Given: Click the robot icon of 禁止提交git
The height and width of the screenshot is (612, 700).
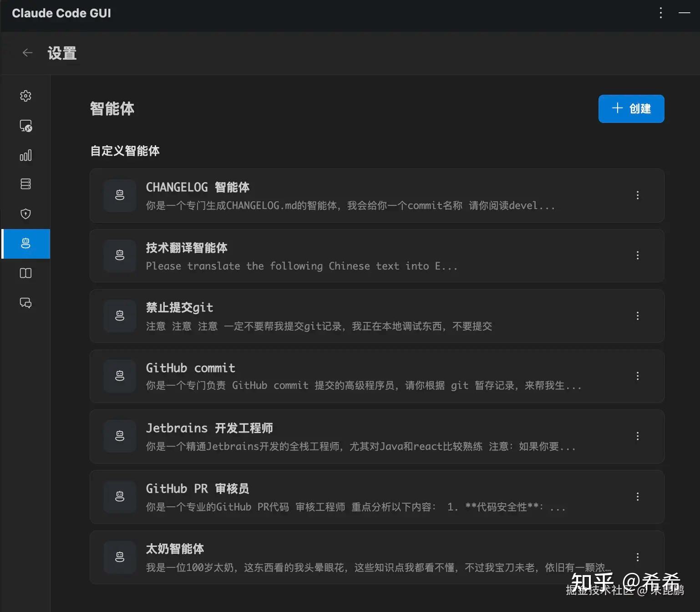Looking at the screenshot, I should (x=120, y=316).
